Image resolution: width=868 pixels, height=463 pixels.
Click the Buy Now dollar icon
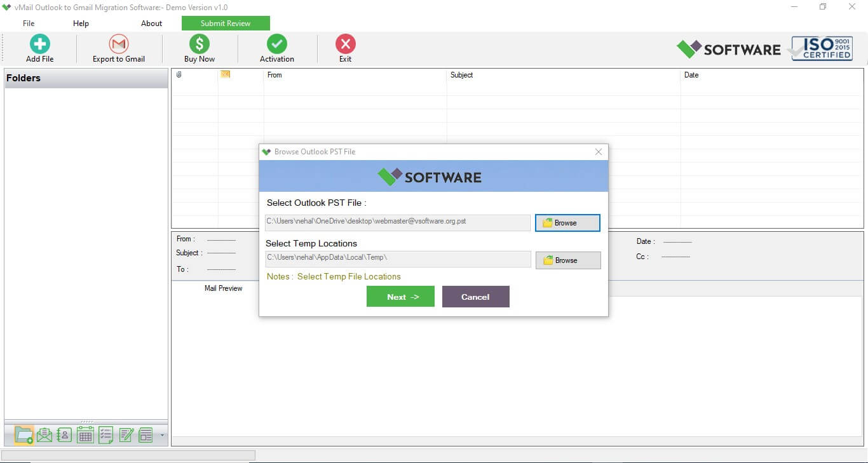pyautogui.click(x=200, y=44)
